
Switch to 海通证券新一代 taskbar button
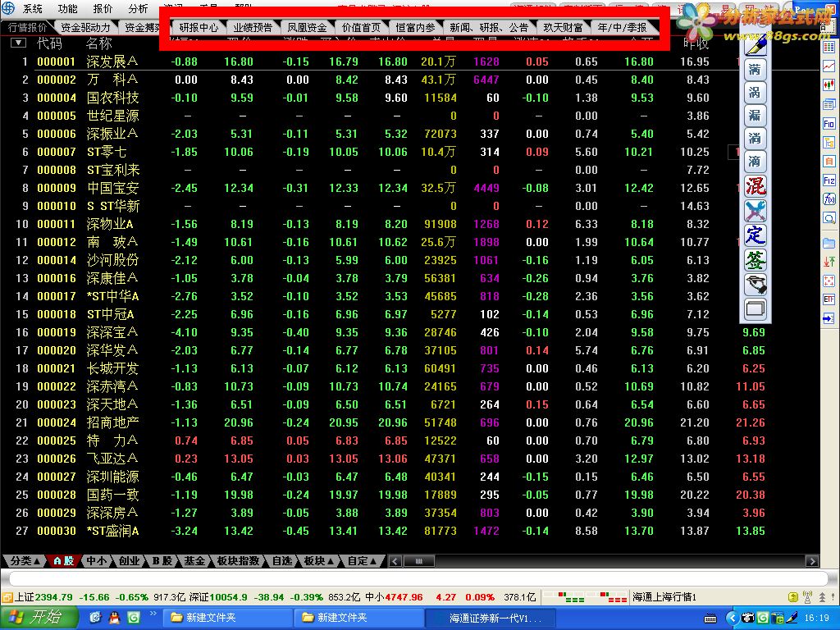pyautogui.click(x=491, y=619)
